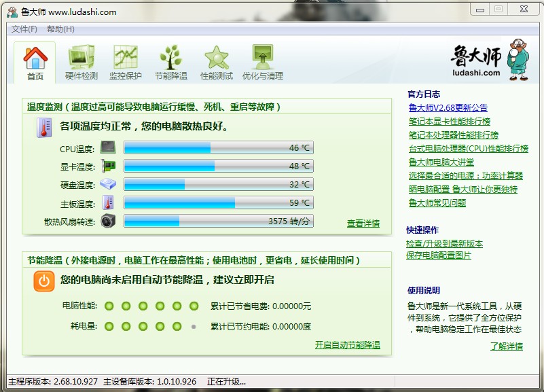The image size is (544, 392).
Task: Open the 首页 home tab icon
Action: [35, 58]
